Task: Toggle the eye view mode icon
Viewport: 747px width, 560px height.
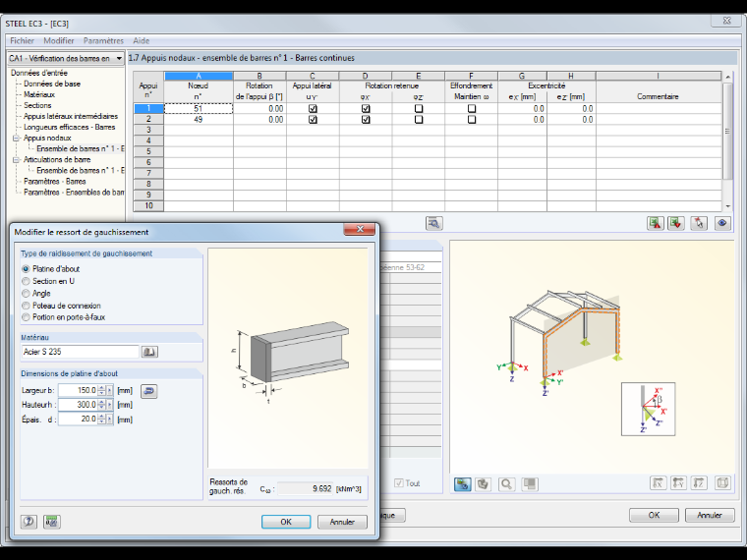Action: pyautogui.click(x=722, y=223)
